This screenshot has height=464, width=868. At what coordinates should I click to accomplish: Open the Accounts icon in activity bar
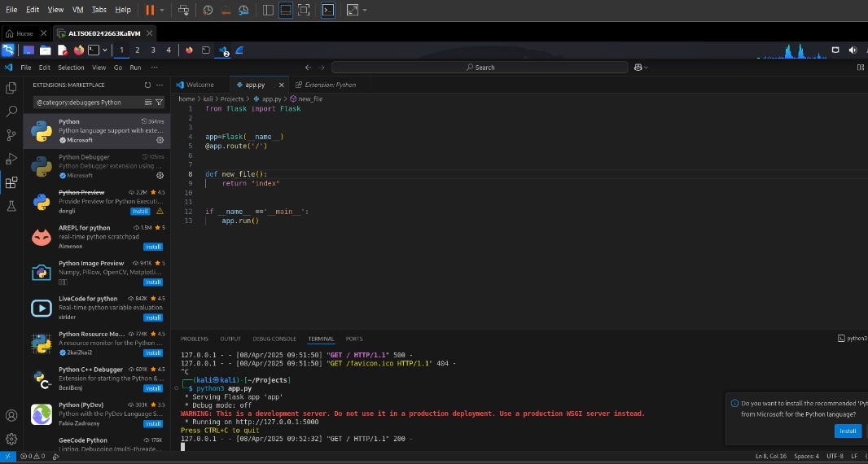point(11,415)
